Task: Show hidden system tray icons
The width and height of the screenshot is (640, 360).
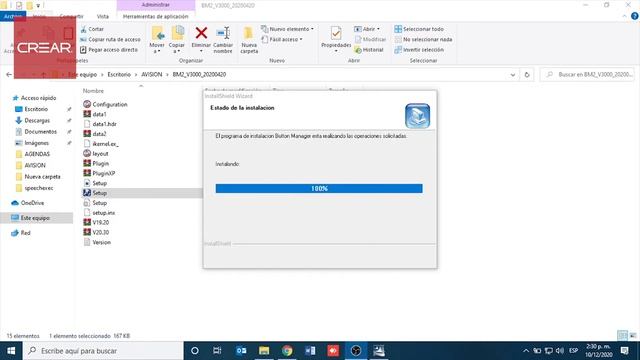Action: (526, 351)
